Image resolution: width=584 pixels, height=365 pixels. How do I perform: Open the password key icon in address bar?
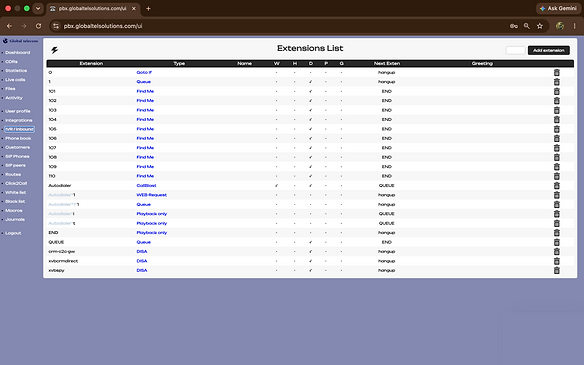coord(514,26)
